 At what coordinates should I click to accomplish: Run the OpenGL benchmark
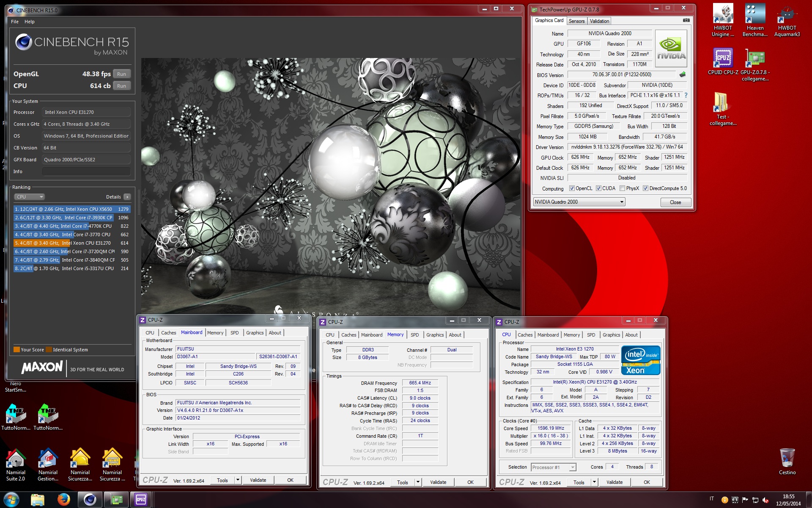[122, 74]
